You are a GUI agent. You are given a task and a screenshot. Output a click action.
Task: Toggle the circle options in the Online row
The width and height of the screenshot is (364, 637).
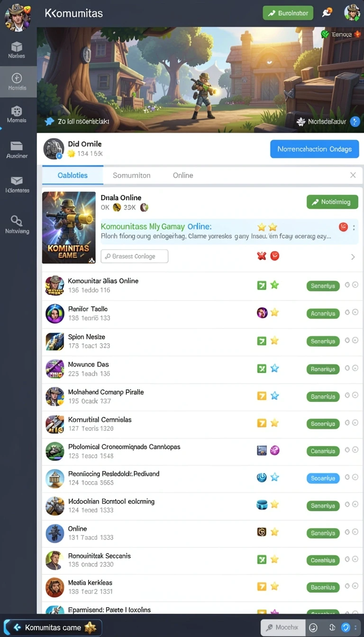tap(351, 532)
